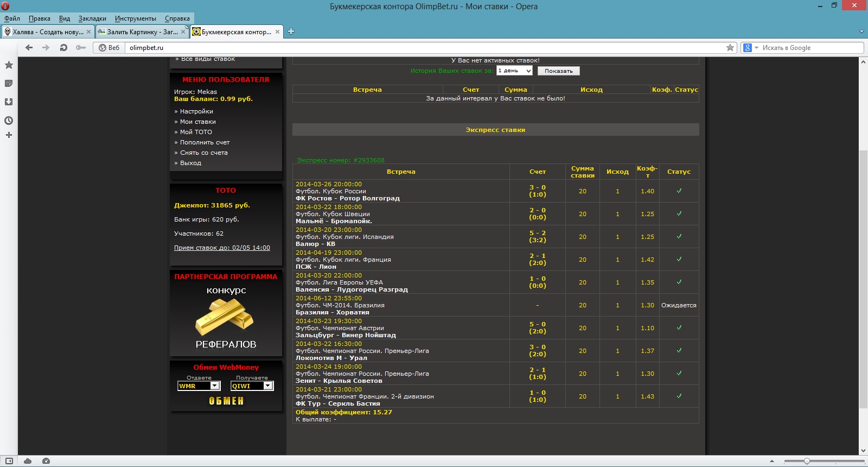Expand the history period '1 день' dropdown
The height and width of the screenshot is (467, 868).
[x=514, y=71]
